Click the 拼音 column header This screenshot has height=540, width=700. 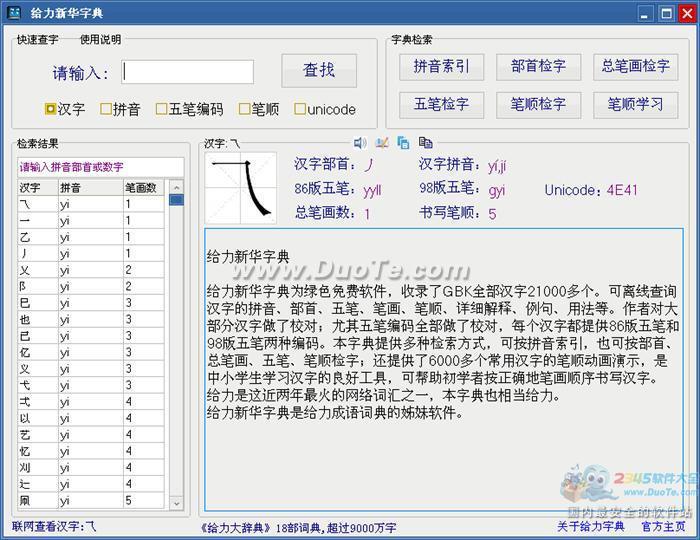(x=91, y=187)
